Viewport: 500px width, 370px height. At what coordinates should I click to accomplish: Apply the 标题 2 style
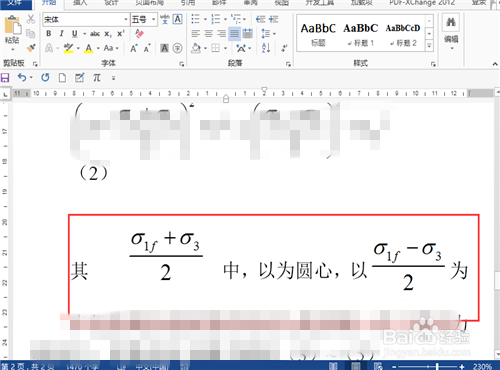[403, 34]
